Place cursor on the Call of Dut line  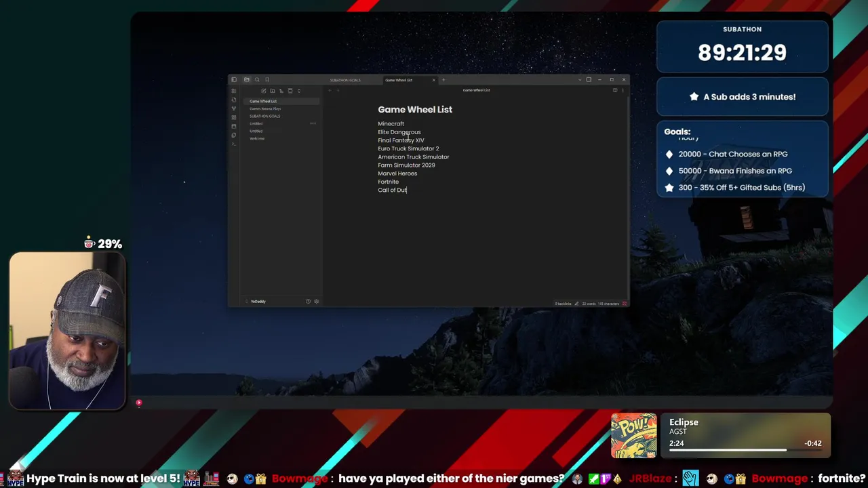(393, 190)
